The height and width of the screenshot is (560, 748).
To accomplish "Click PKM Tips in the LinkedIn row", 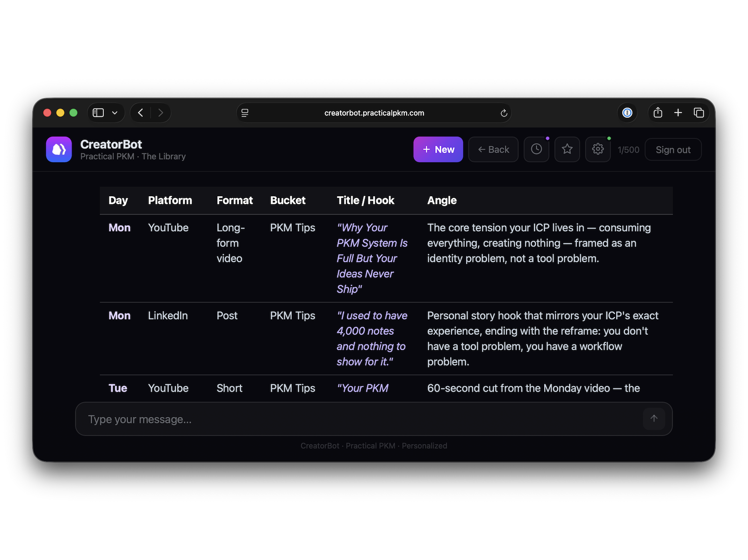I will [x=293, y=316].
